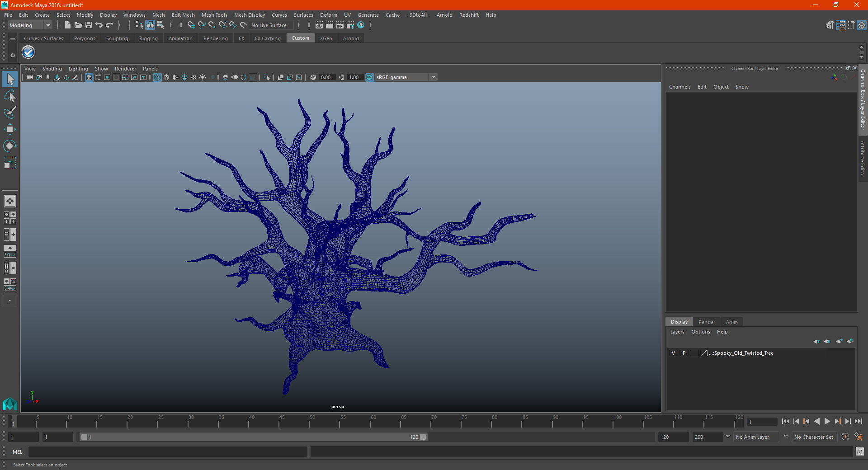The width and height of the screenshot is (868, 470).
Task: Start IPR render icon
Action: [x=340, y=25]
